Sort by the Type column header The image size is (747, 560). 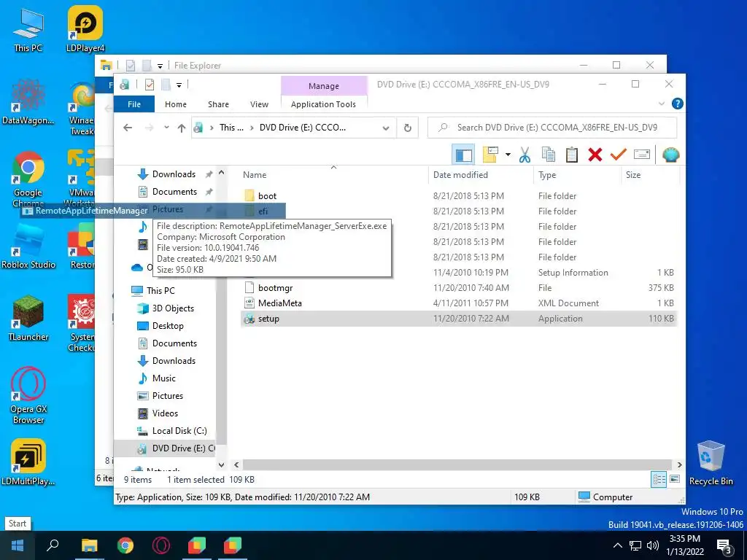(578, 175)
